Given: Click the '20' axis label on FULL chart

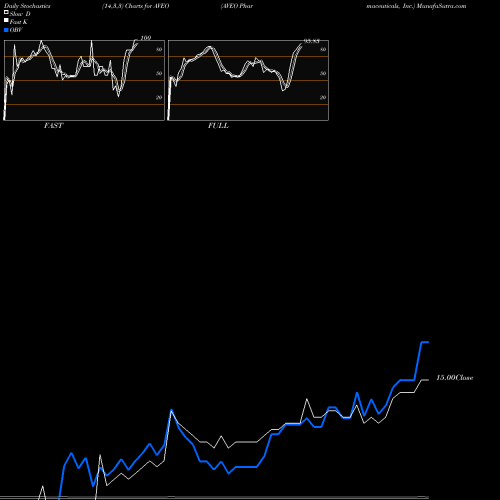Looking at the screenshot, I should [x=323, y=97].
